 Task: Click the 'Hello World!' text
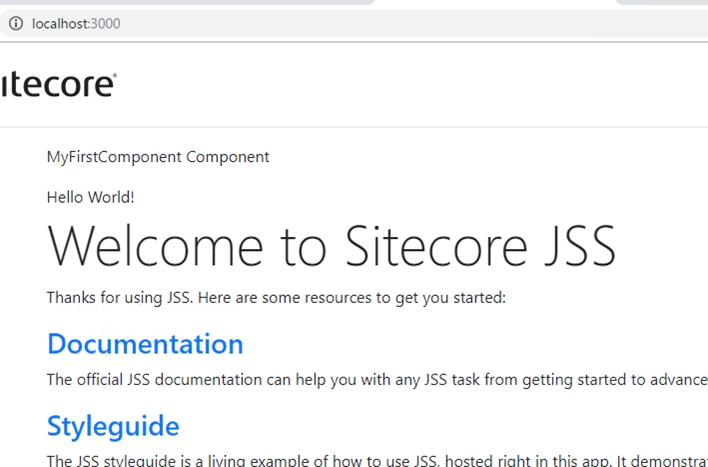(x=91, y=197)
